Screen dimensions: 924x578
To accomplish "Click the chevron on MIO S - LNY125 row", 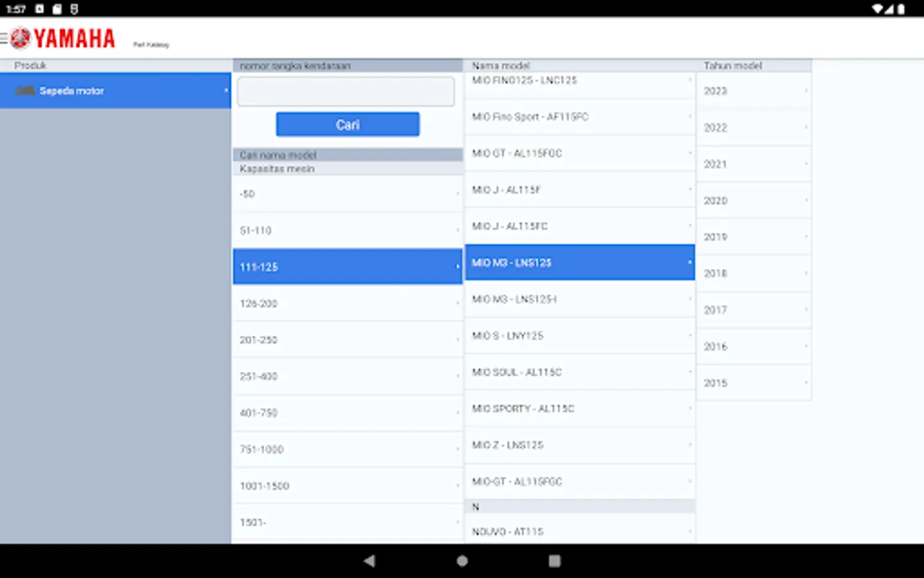I will (690, 335).
